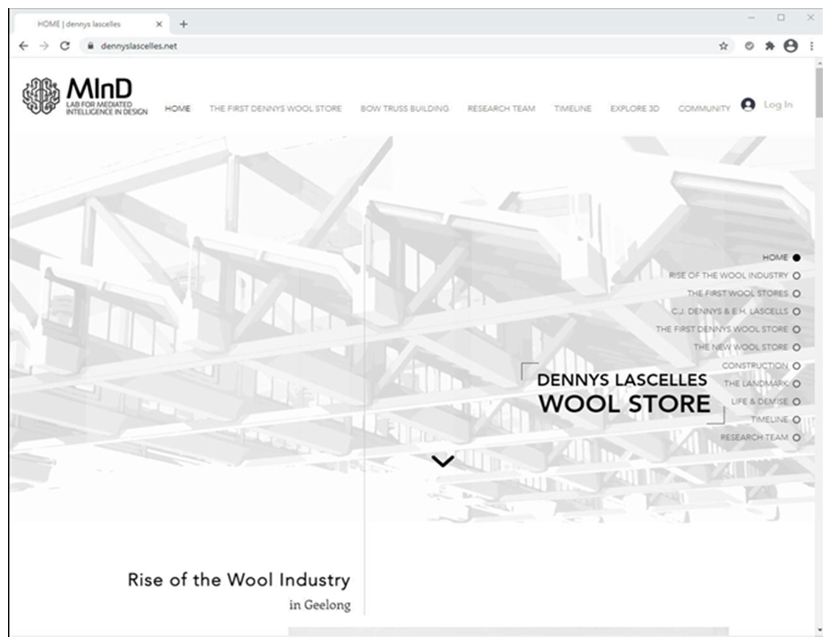Click the Log In link
This screenshot has height=644, width=829.
coord(778,104)
